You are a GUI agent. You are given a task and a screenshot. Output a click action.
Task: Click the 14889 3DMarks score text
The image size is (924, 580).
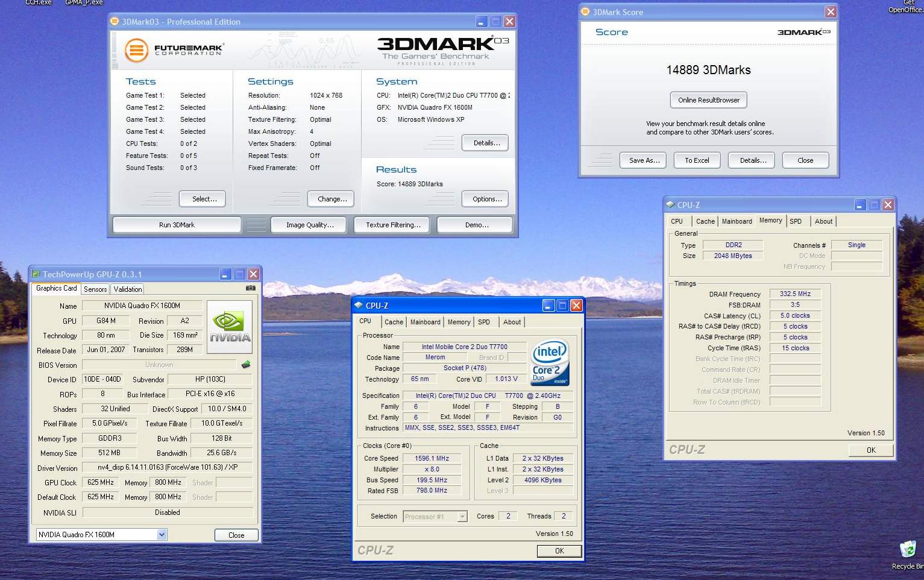pos(708,70)
